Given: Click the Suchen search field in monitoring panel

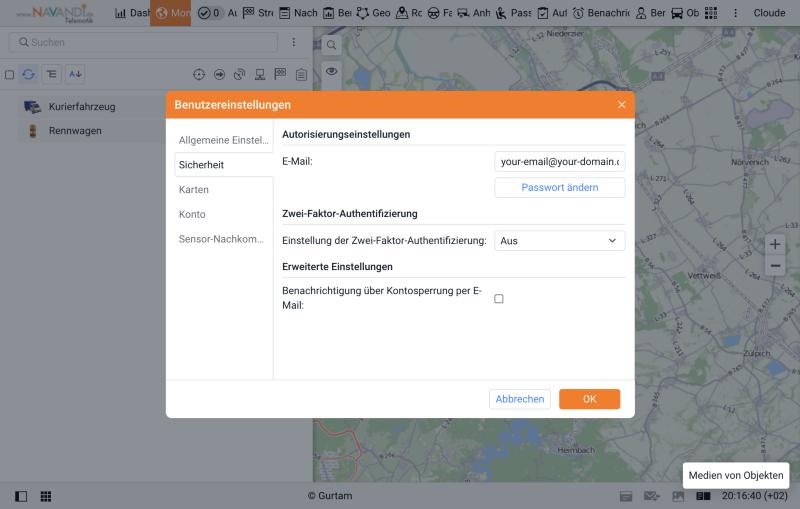Looking at the screenshot, I should pyautogui.click(x=143, y=42).
